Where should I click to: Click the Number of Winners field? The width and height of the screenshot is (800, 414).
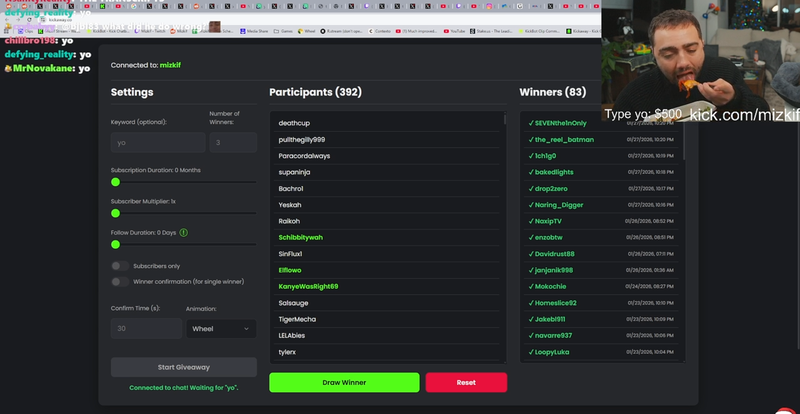(233, 142)
